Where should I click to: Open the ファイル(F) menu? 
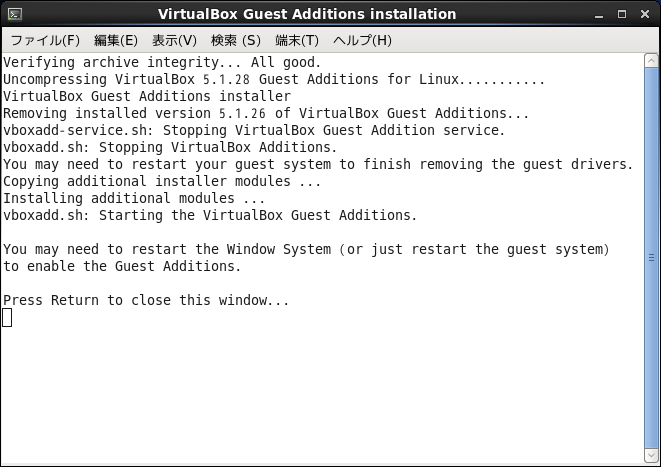click(45, 40)
